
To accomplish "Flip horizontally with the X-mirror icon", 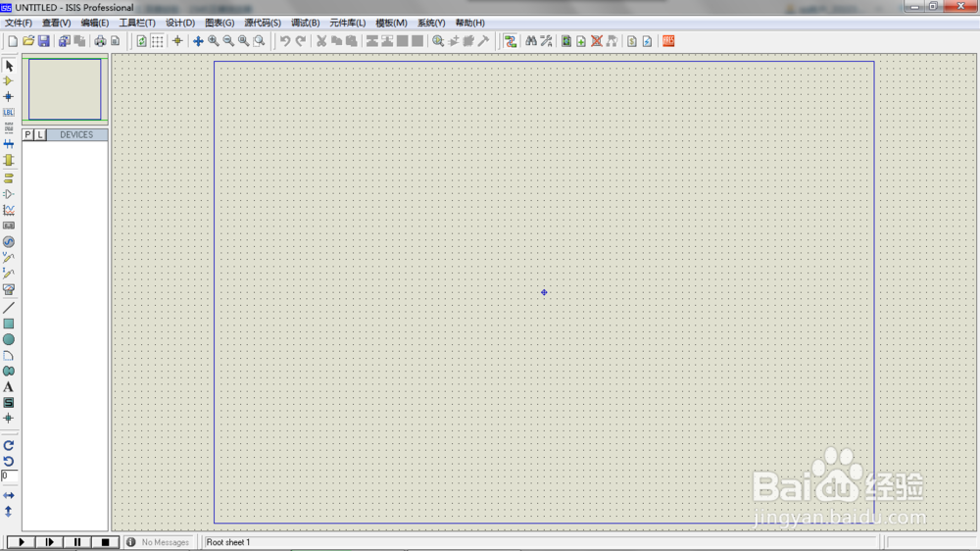I will coord(9,495).
